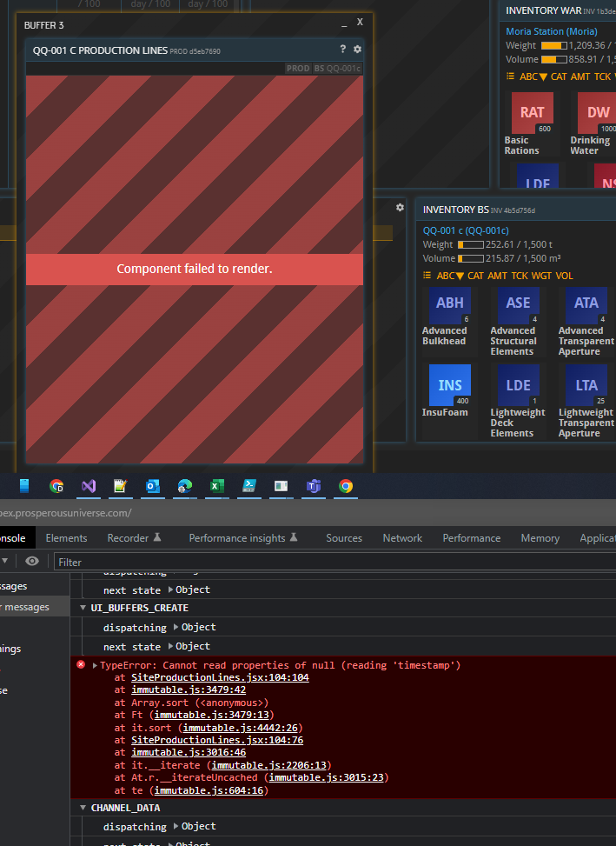Open PowerShell terminal from the taskbar

[x=249, y=486]
